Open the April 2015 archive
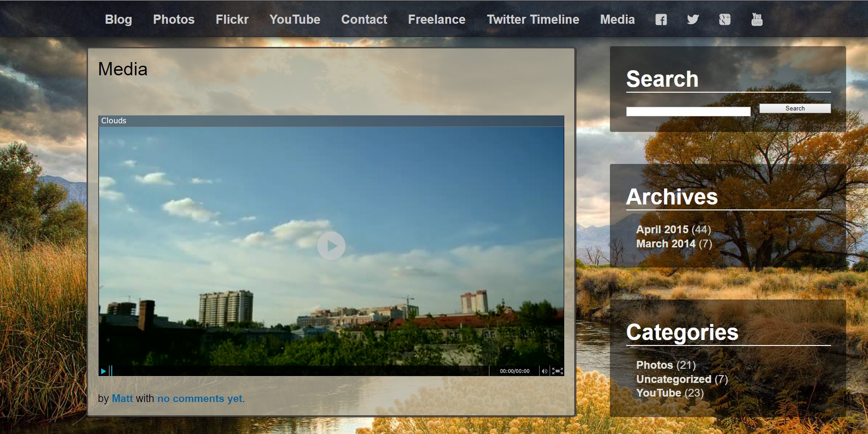 point(662,230)
